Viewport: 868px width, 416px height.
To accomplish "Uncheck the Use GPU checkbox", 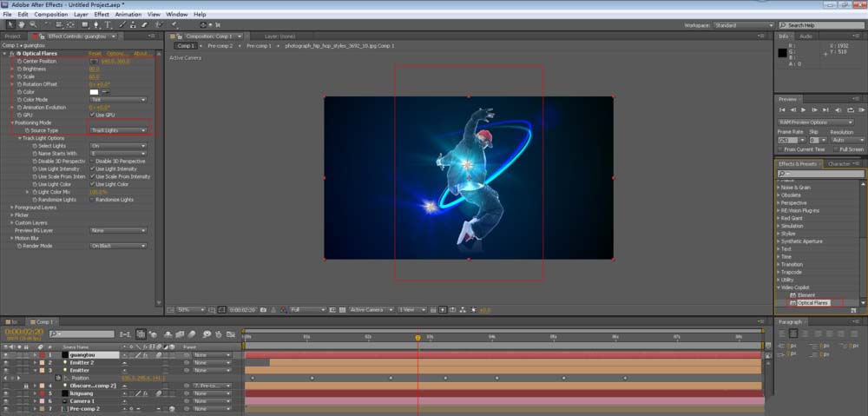I will [x=92, y=114].
